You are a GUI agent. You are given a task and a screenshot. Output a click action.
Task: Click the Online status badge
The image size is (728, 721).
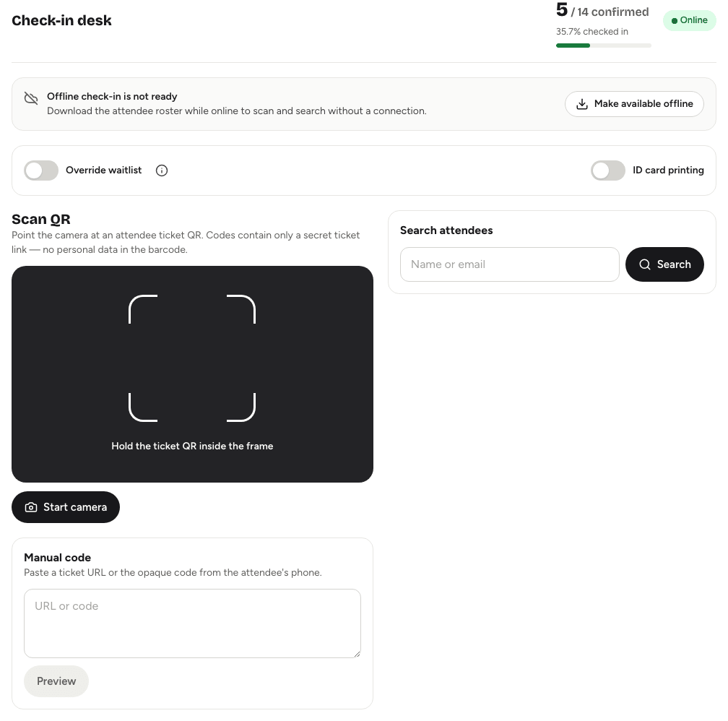pos(690,20)
